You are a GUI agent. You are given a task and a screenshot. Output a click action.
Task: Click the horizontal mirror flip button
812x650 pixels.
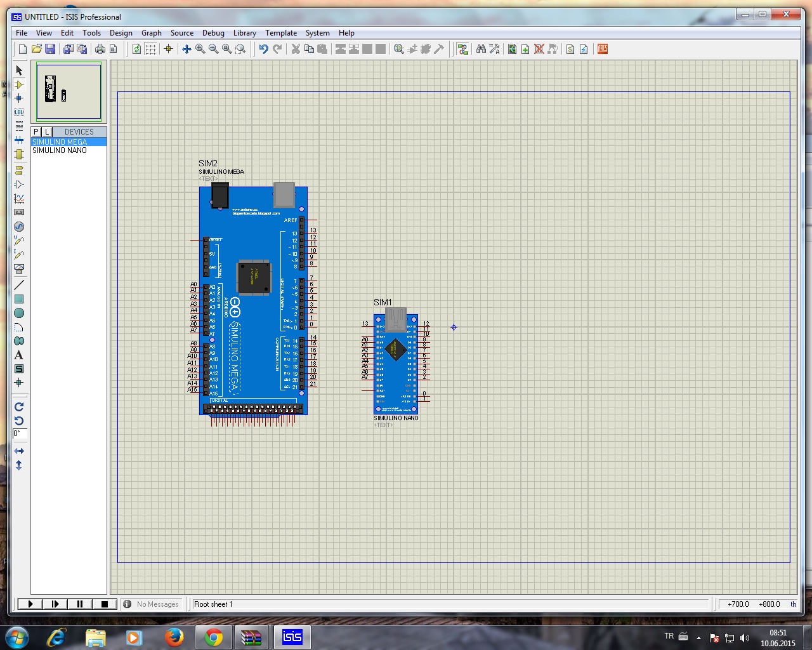tap(19, 451)
